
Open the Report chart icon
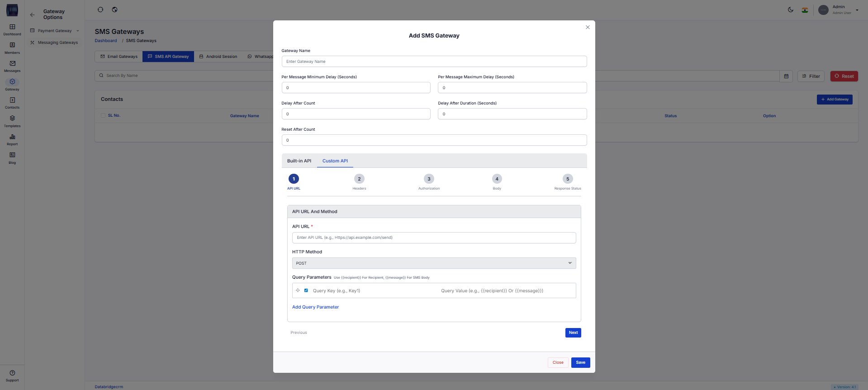coord(12,137)
